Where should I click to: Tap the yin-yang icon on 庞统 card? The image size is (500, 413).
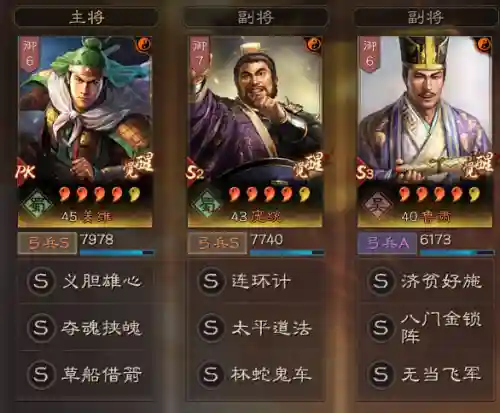314,44
